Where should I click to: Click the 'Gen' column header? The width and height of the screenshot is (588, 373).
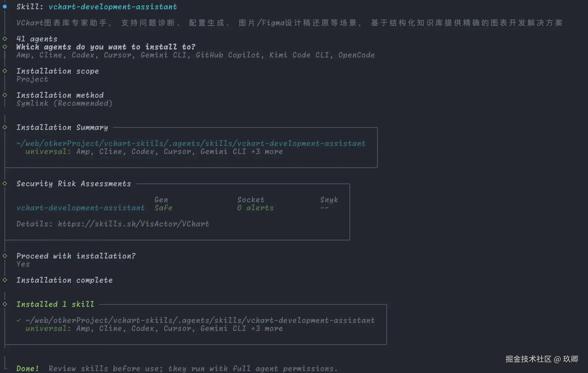[161, 200]
